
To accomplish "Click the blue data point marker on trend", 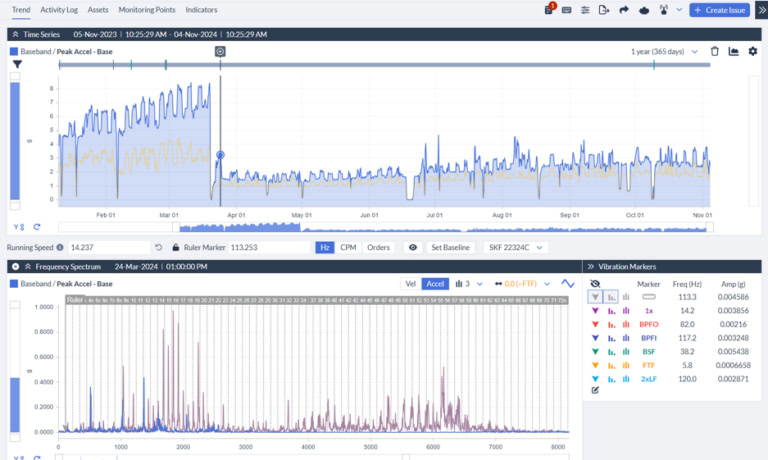I will (x=220, y=155).
